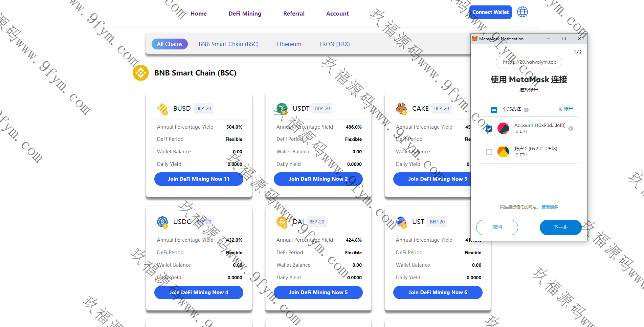Click the USDT coin icon
Image resolution: width=644 pixels, height=327 pixels.
282,109
